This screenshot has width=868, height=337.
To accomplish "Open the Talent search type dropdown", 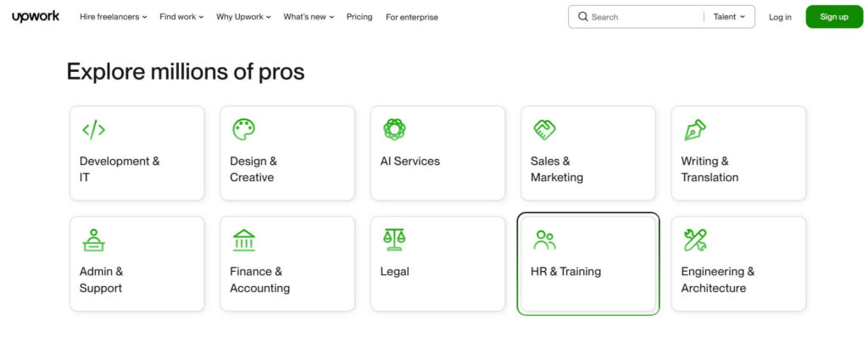I will pos(729,17).
